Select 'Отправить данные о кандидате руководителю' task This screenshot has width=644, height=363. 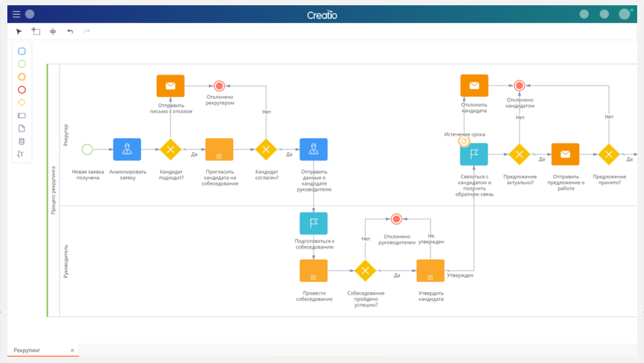point(313,149)
